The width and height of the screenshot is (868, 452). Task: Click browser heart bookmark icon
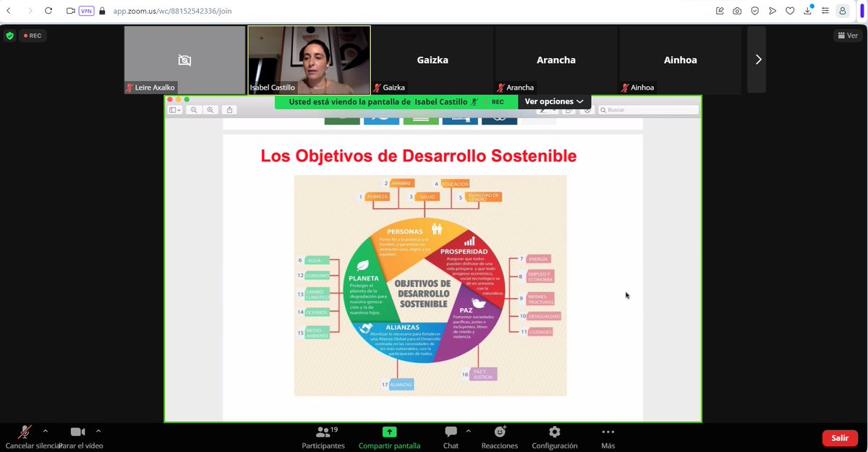(790, 11)
